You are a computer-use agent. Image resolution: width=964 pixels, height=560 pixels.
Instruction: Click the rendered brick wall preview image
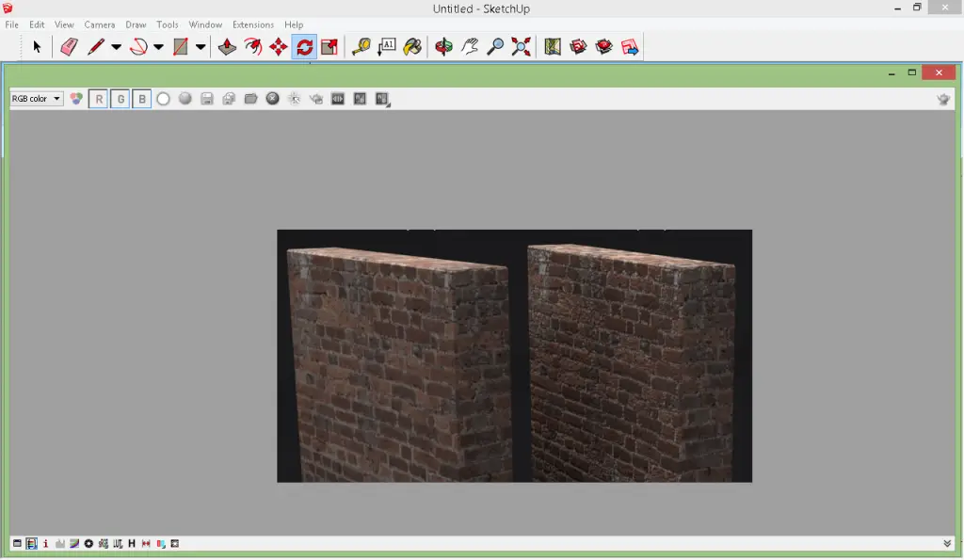tap(514, 356)
